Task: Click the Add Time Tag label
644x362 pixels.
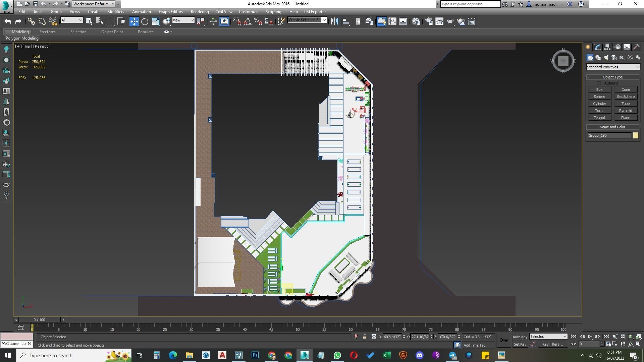Action: pyautogui.click(x=474, y=345)
